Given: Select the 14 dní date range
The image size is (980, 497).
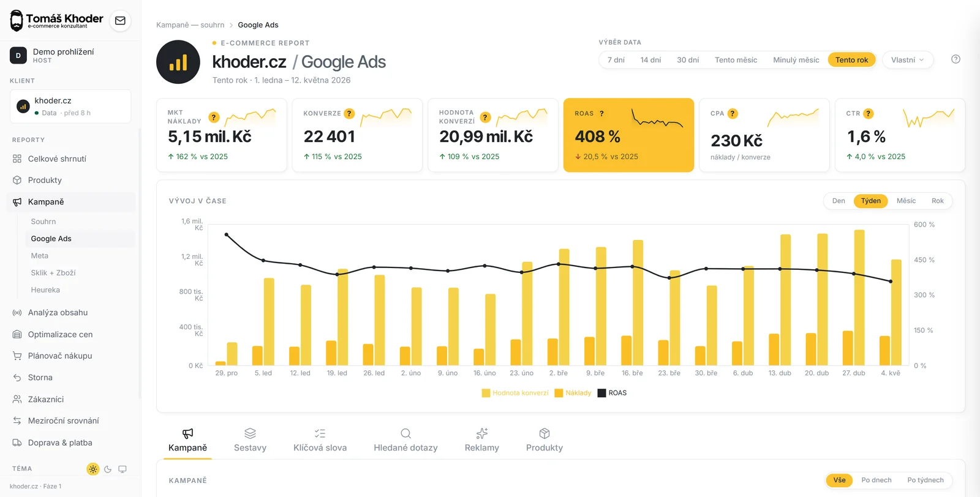Looking at the screenshot, I should point(650,60).
